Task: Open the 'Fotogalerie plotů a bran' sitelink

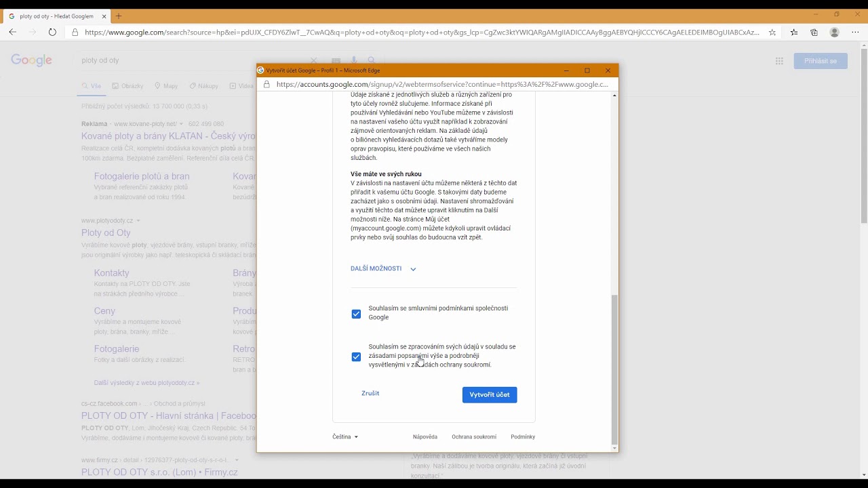Action: 142,176
